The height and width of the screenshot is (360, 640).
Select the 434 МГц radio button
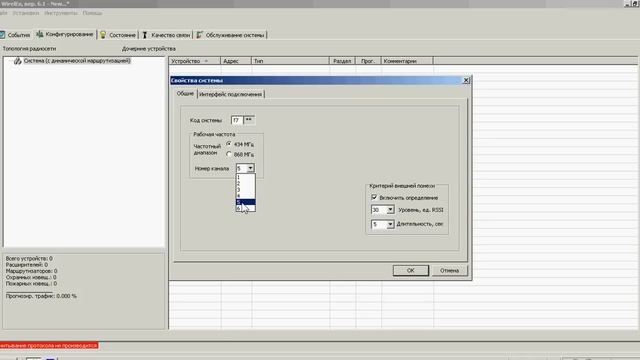pos(229,144)
